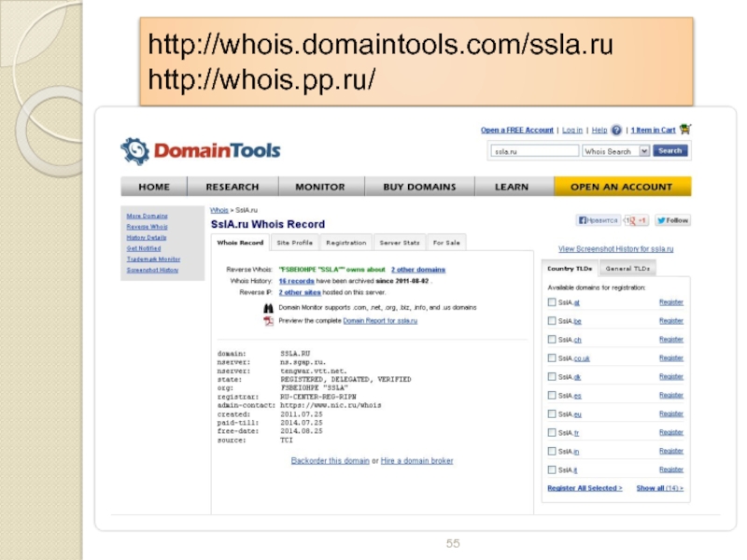Viewport: 747px width, 560px height.
Task: Click the PDF Domain Report icon
Action: [x=268, y=320]
